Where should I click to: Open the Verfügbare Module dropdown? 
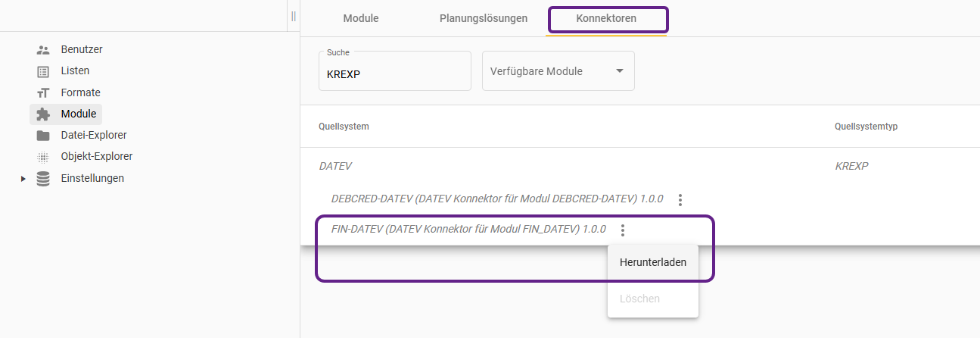point(558,71)
